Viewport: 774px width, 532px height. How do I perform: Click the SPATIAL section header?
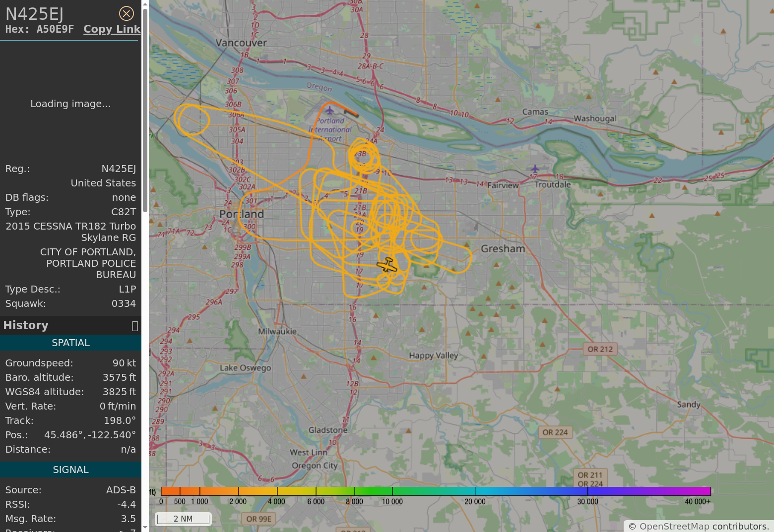[70, 343]
